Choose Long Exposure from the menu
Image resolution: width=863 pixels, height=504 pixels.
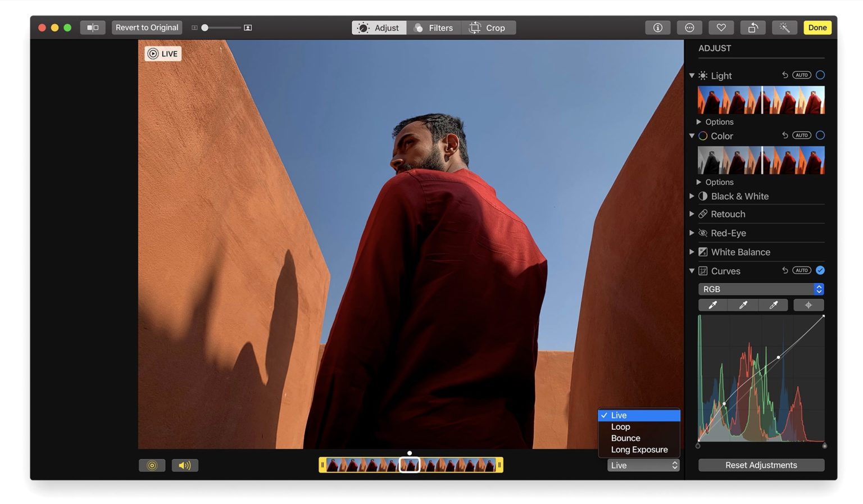[x=639, y=449]
